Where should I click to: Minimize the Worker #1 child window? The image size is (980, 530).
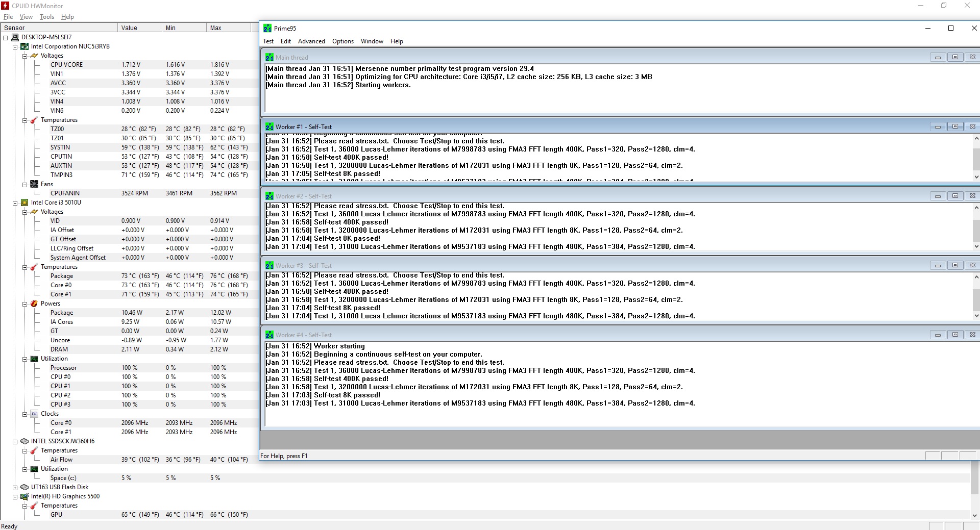coord(938,127)
